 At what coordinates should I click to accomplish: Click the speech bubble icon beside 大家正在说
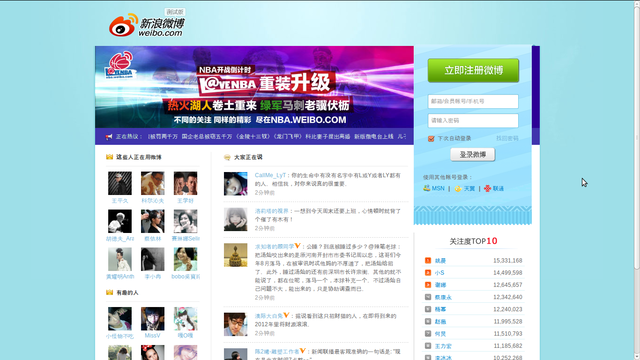pos(227,157)
